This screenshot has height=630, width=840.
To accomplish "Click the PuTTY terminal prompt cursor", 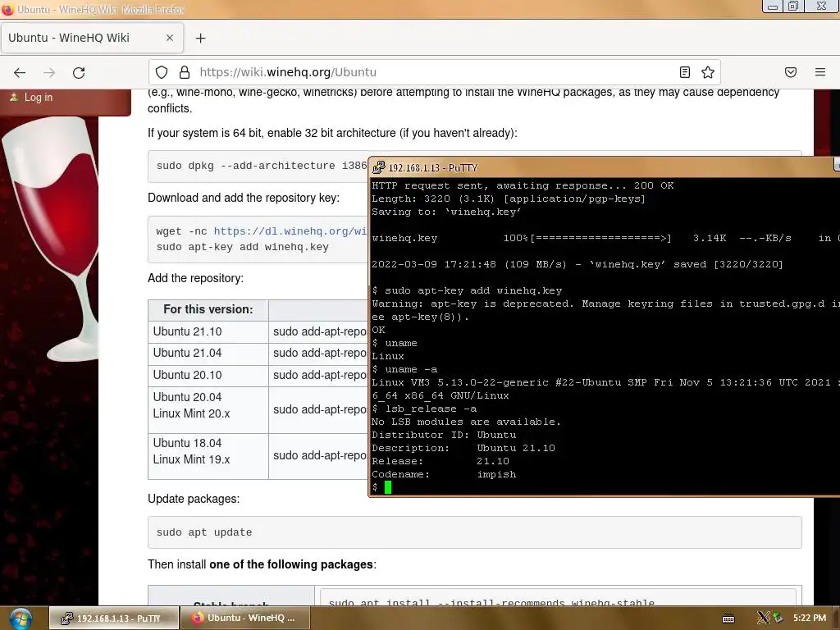I will (388, 487).
